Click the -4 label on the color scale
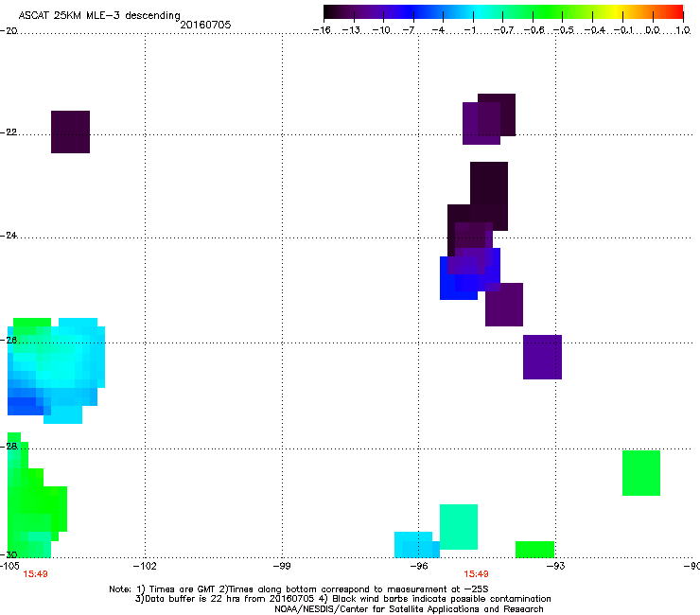 [438, 30]
